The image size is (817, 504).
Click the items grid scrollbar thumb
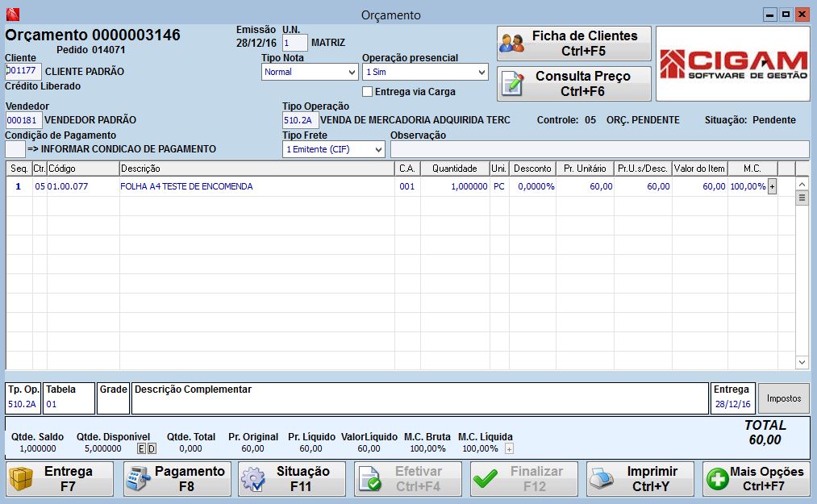pyautogui.click(x=802, y=198)
